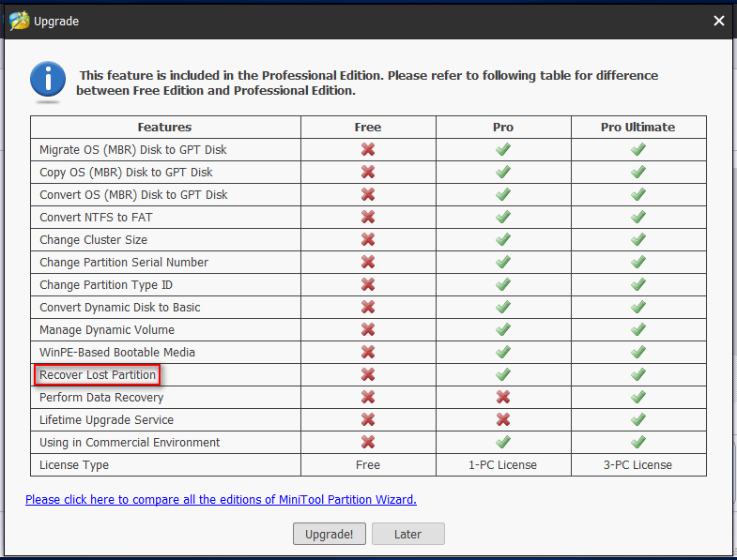This screenshot has height=560, width=737.
Task: Select 'Migrate OS (MBR) Disk to GPT Disk' text
Action: (x=133, y=150)
